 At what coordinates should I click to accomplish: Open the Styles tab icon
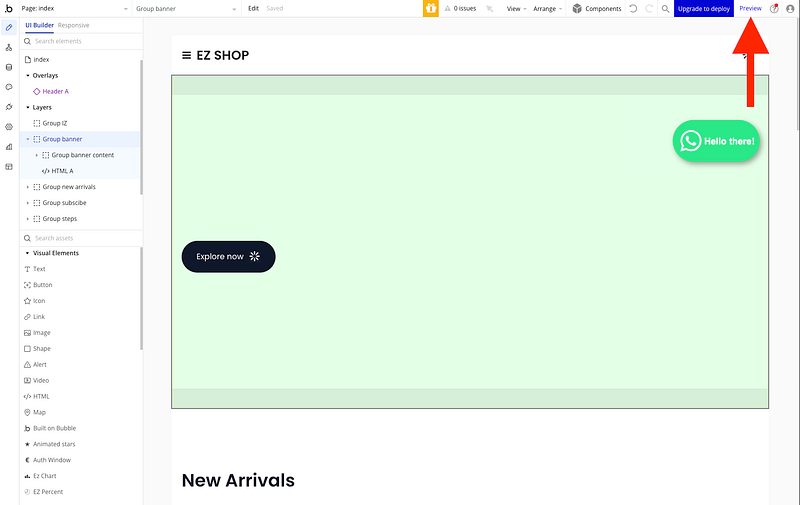point(9,87)
